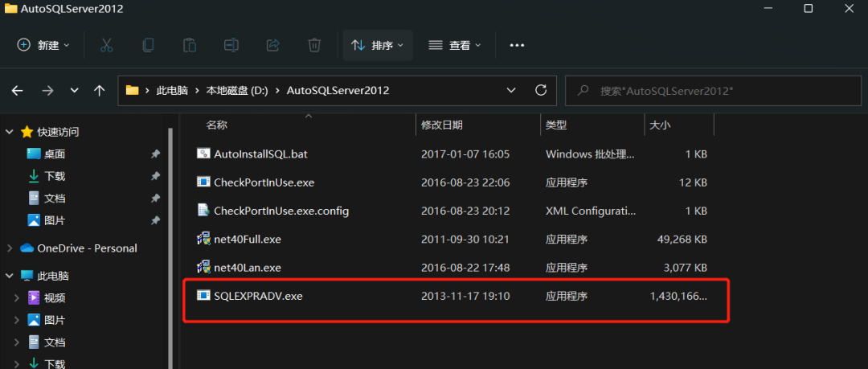Open the 查看 view dropdown
Image resolution: width=868 pixels, height=369 pixels.
click(455, 46)
